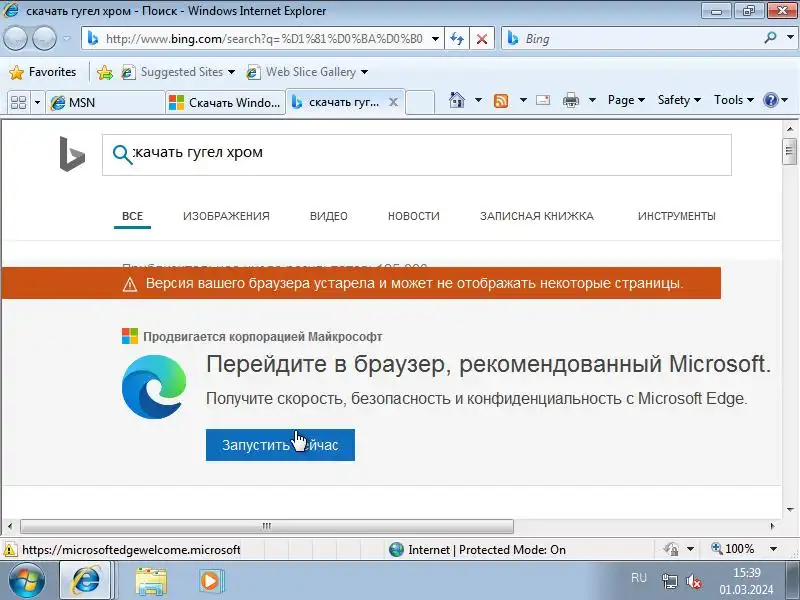Open the Help question mark menu

[x=775, y=100]
